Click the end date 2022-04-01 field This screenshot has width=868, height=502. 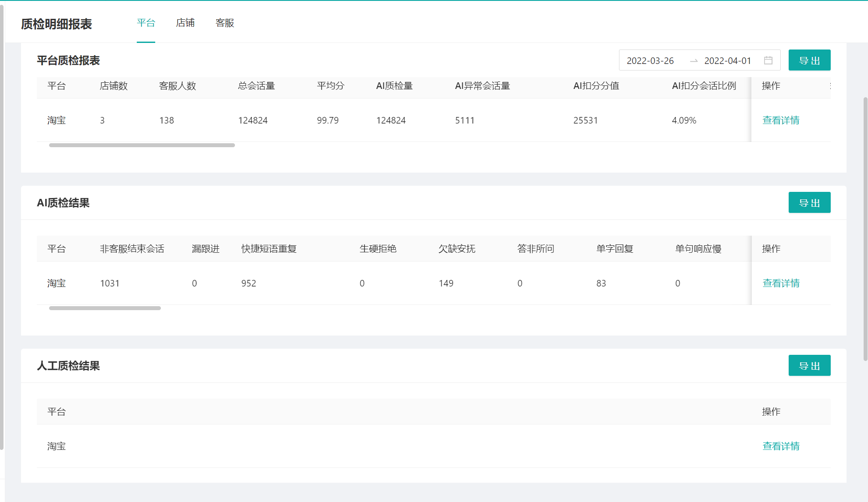pos(728,60)
